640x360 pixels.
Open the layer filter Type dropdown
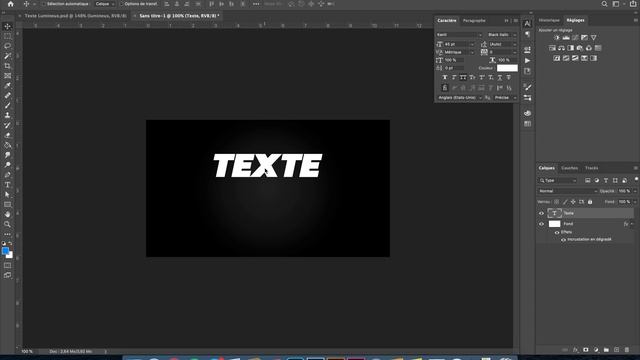(558, 180)
